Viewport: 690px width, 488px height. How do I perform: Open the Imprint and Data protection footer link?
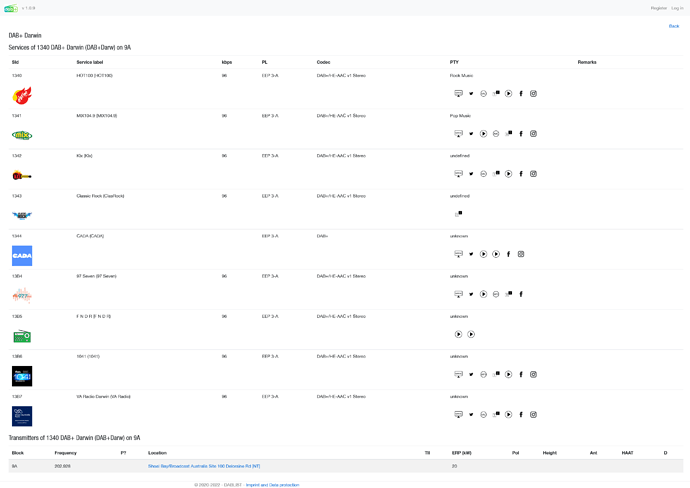click(272, 485)
